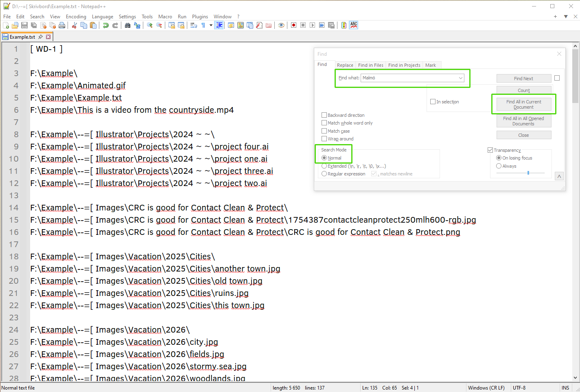Cut selection with the scissors icon

click(74, 25)
